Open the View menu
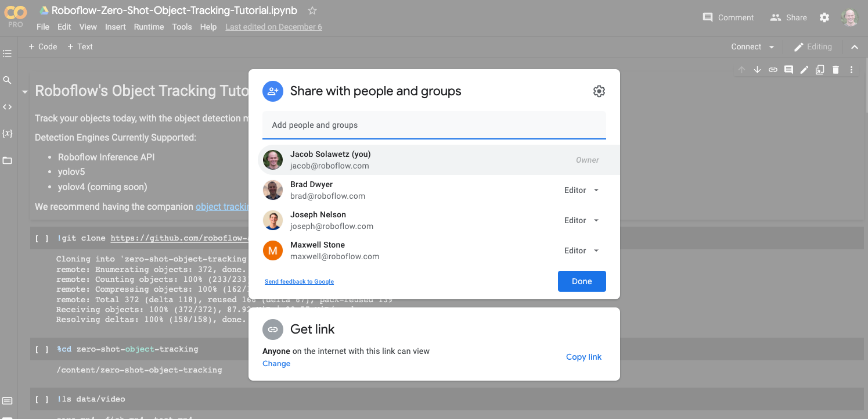 88,27
